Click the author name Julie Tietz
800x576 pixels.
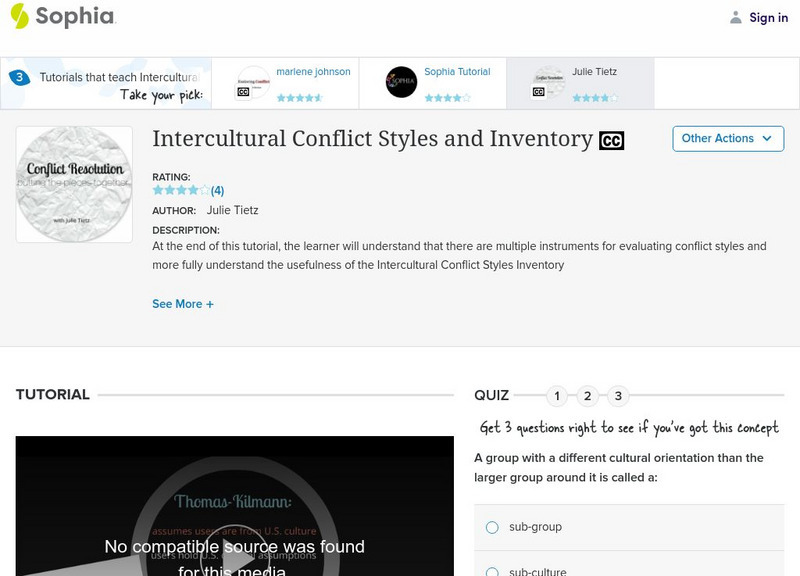point(232,210)
